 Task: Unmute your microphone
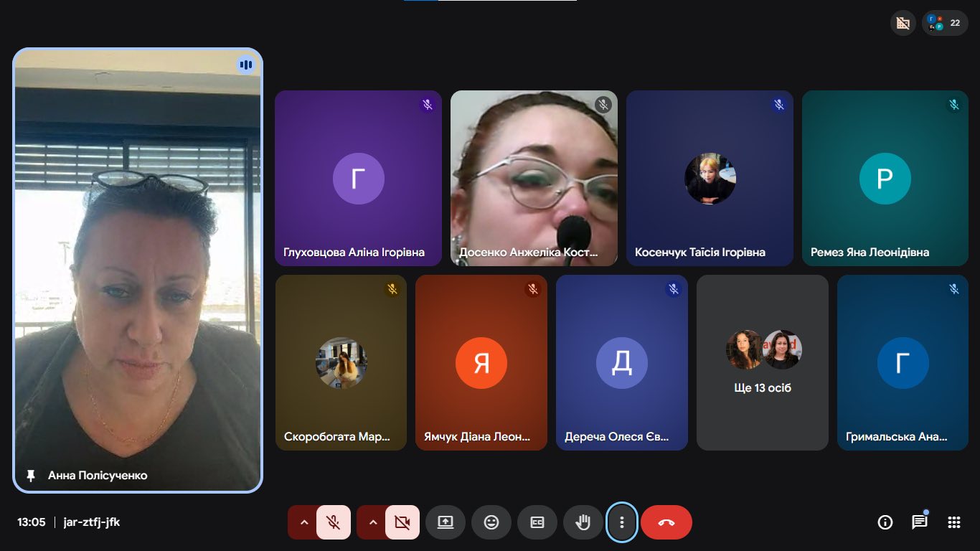(333, 522)
